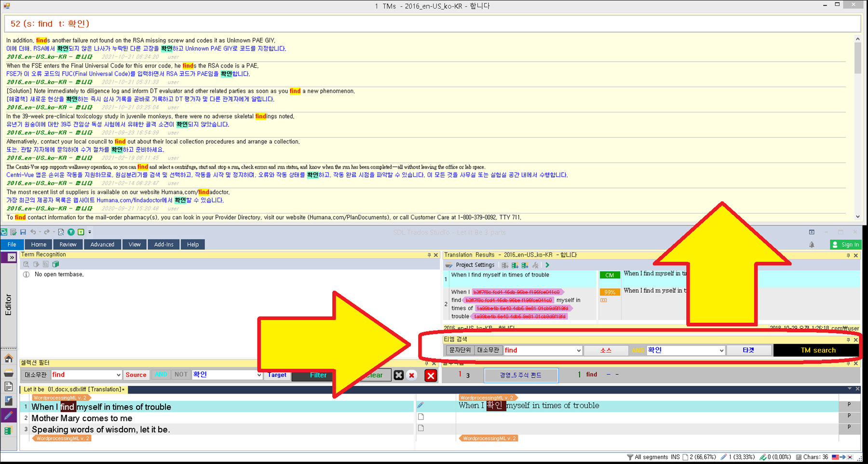Open the Welcome home view icon in sidebar
Image resolution: width=868 pixels, height=464 pixels.
point(9,358)
